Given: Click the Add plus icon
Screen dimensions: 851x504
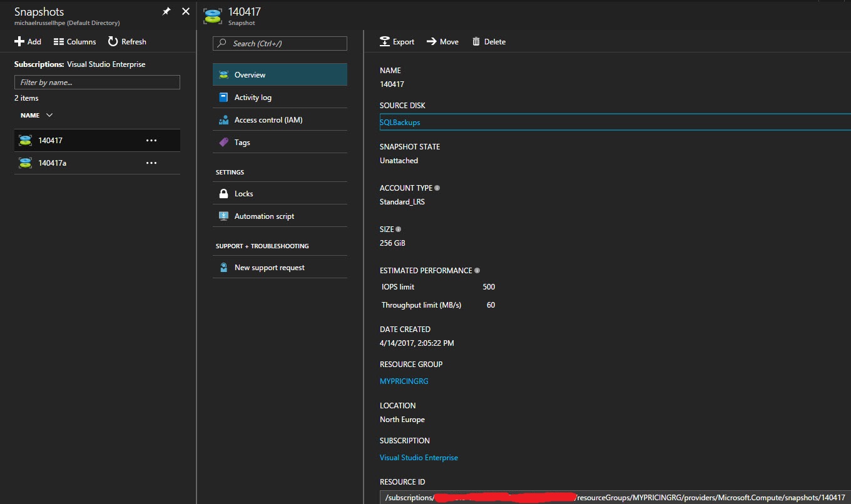Looking at the screenshot, I should (x=19, y=41).
